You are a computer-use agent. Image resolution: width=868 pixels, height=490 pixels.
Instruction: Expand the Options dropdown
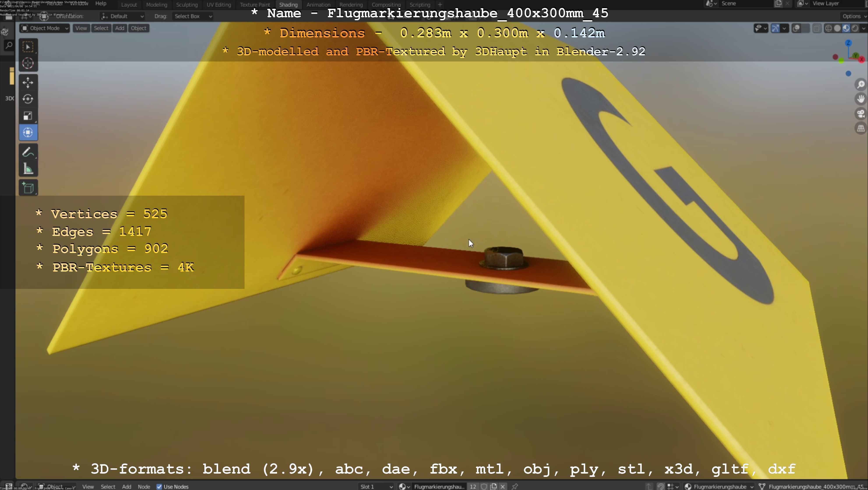click(x=854, y=16)
